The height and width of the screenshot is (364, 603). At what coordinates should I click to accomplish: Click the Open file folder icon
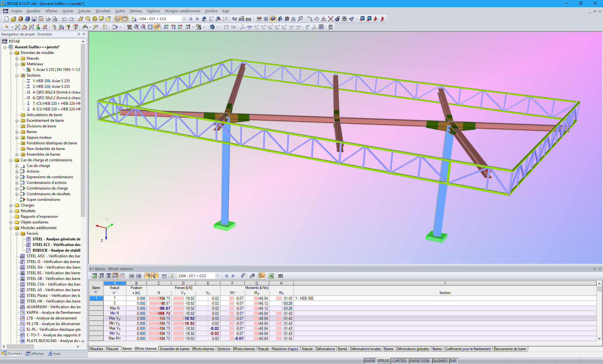[x=13, y=19]
